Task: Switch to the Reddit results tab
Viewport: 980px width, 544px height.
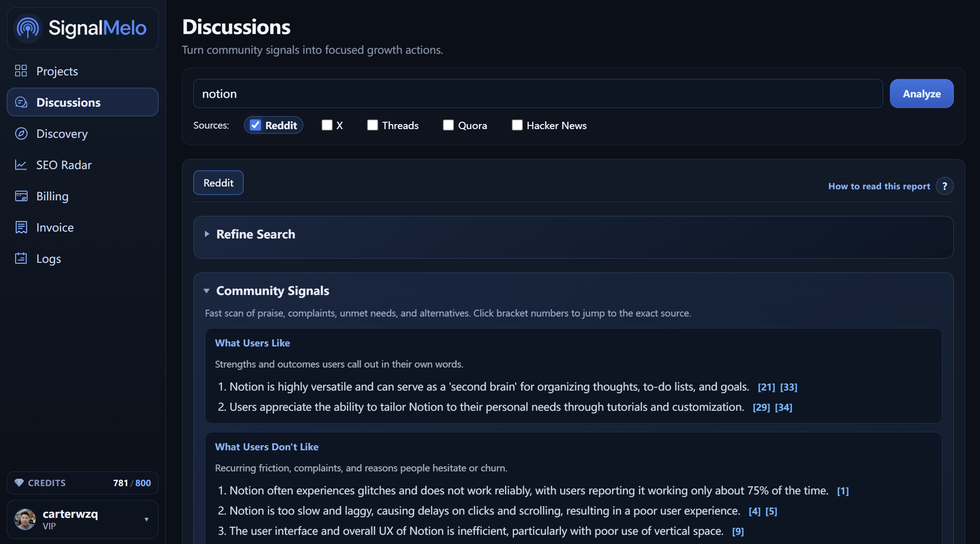Action: tap(218, 183)
